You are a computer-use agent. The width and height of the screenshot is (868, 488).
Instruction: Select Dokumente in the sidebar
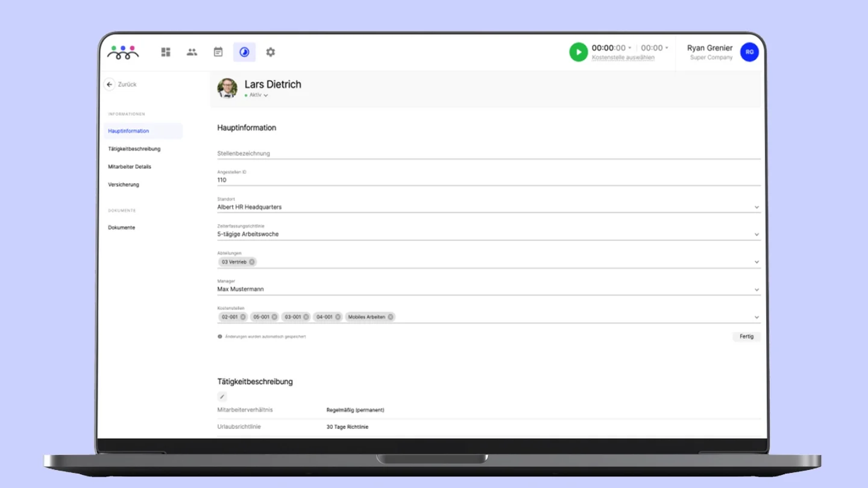(x=122, y=228)
